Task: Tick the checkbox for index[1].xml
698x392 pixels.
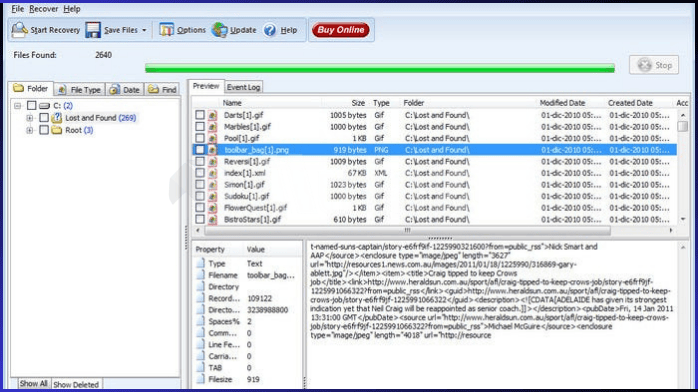Action: (200, 173)
